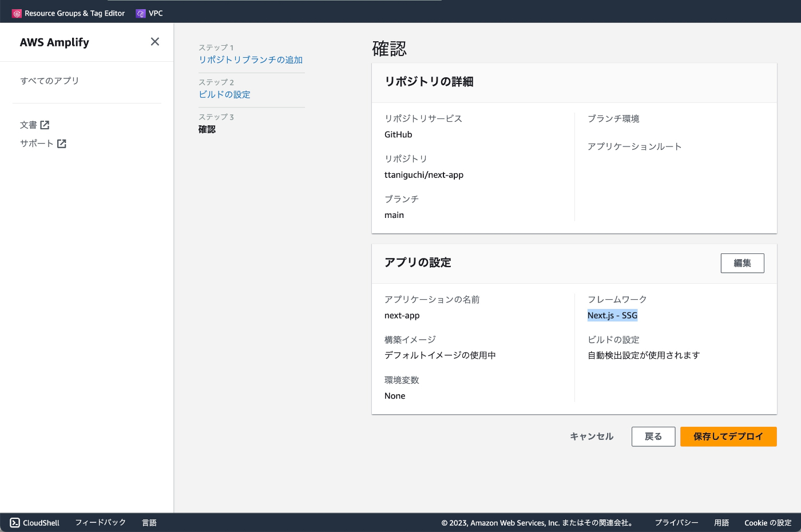Click the 構築イメージ label
The width and height of the screenshot is (801, 532).
tap(410, 339)
